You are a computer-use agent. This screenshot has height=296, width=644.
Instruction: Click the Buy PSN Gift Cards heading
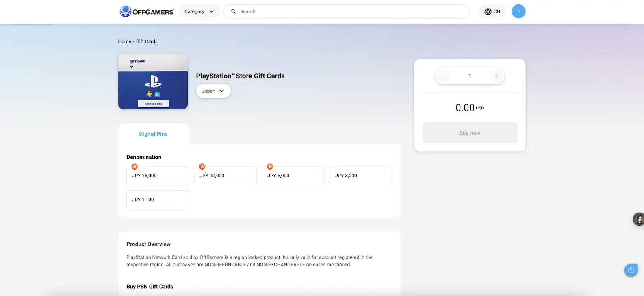coord(150,287)
